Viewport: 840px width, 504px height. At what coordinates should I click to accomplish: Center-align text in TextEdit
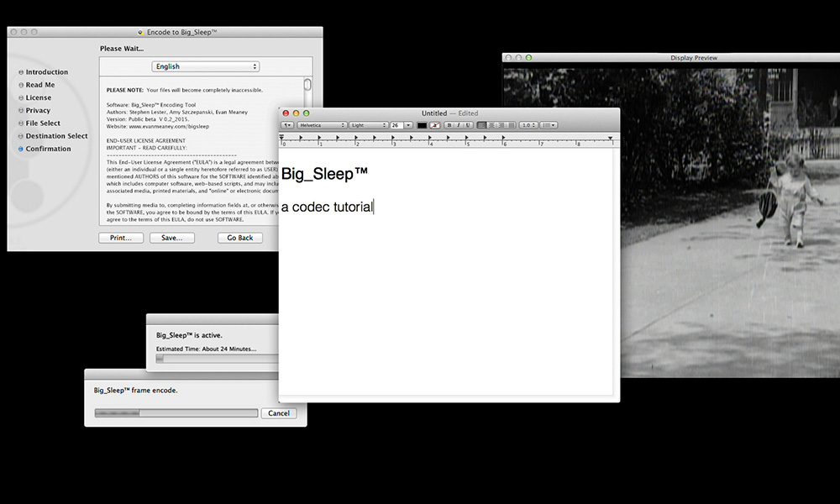tap(491, 125)
